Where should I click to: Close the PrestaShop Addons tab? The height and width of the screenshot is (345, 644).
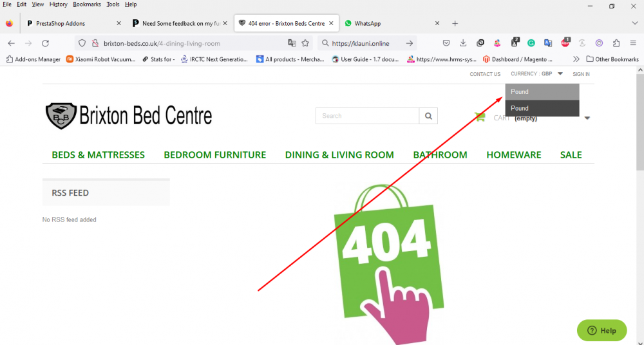[x=118, y=23]
